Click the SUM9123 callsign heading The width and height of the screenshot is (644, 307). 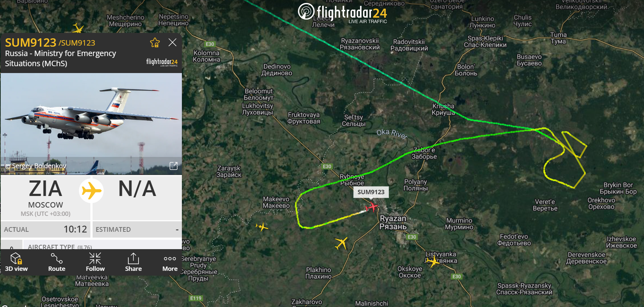31,43
